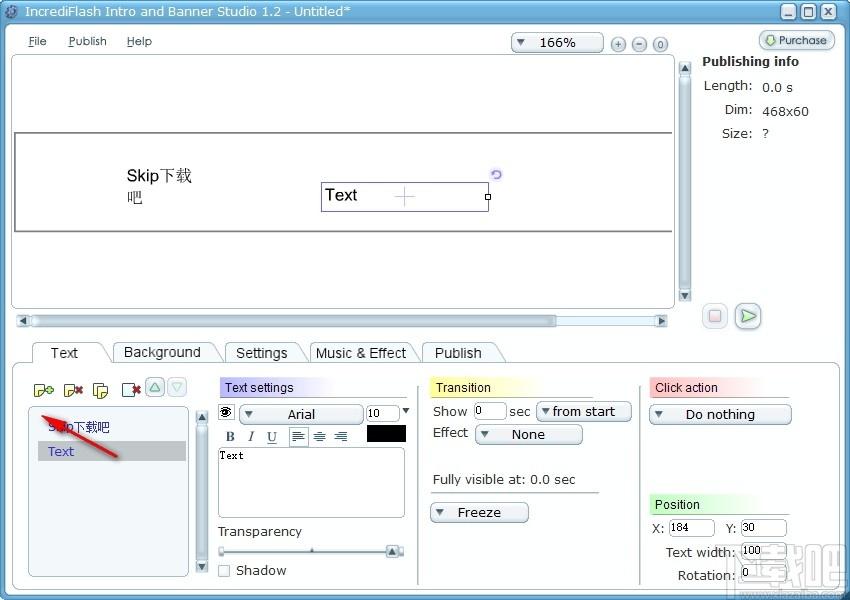Align text left
This screenshot has height=600, width=850.
[x=298, y=437]
